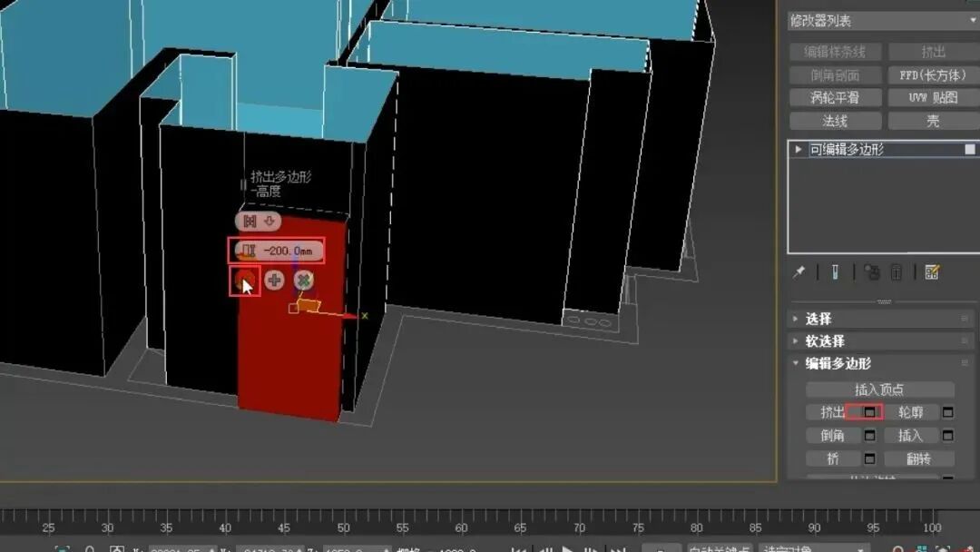Apply the 涡轮平滑 modifier
Image resolution: width=980 pixels, height=552 pixels.
click(x=835, y=97)
